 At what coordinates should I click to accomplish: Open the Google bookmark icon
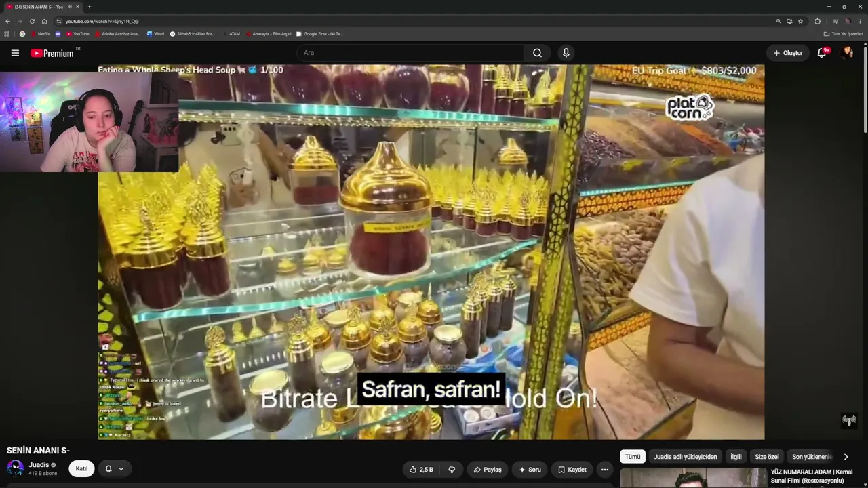tap(22, 34)
